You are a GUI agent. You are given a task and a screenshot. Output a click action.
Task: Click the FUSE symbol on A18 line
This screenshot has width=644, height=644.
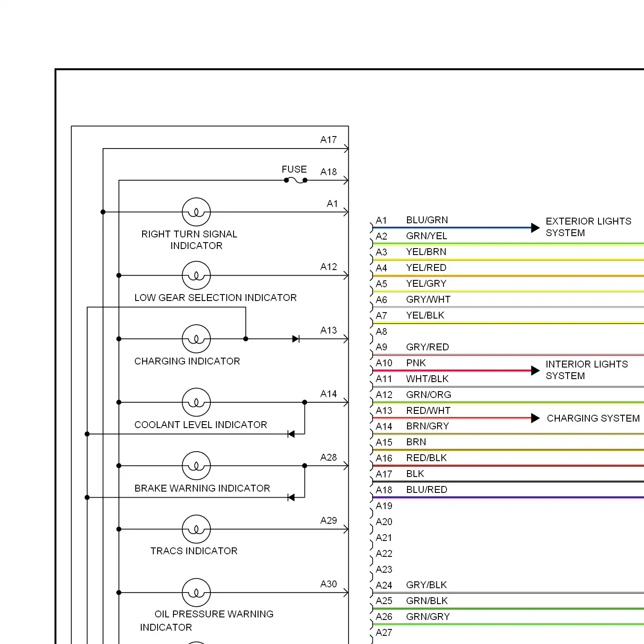[296, 180]
